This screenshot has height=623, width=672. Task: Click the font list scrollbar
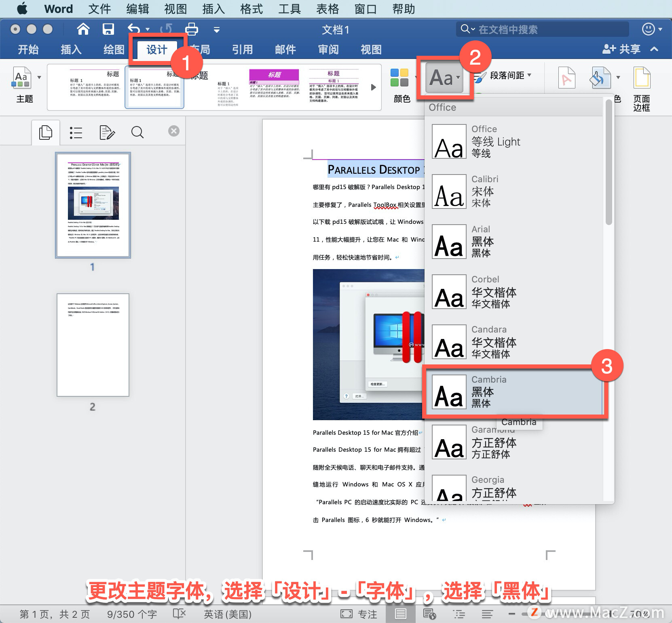click(609, 162)
